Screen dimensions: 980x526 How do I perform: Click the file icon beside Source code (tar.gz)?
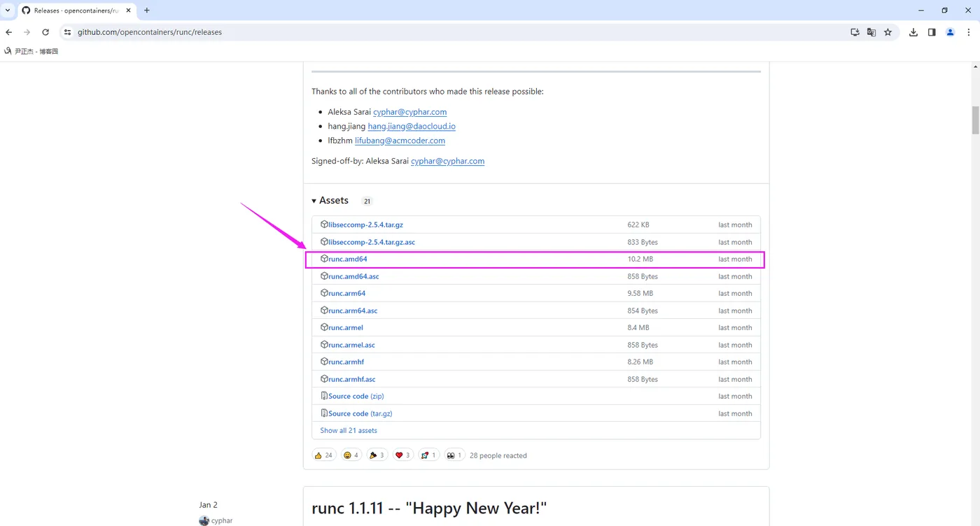(324, 413)
